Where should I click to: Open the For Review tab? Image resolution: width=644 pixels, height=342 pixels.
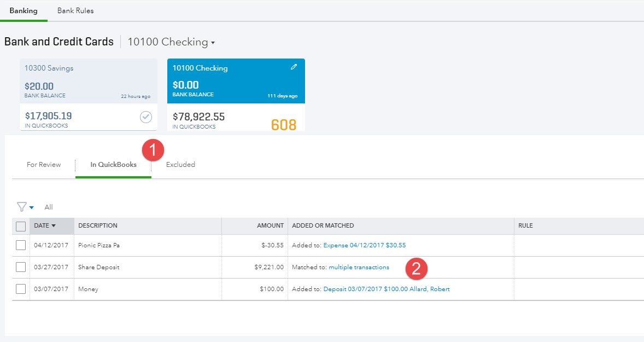44,164
